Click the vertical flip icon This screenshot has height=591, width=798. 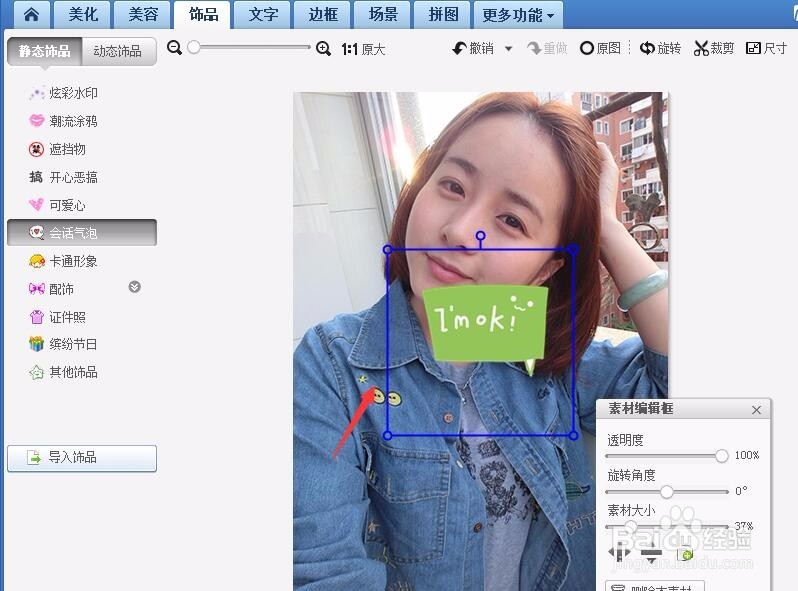pos(651,553)
